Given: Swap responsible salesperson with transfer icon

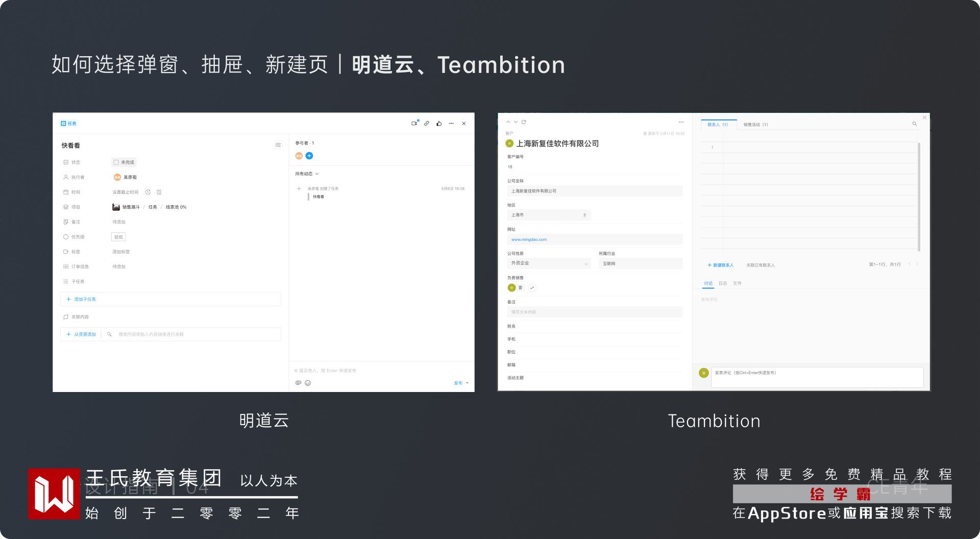Looking at the screenshot, I should pos(532,288).
